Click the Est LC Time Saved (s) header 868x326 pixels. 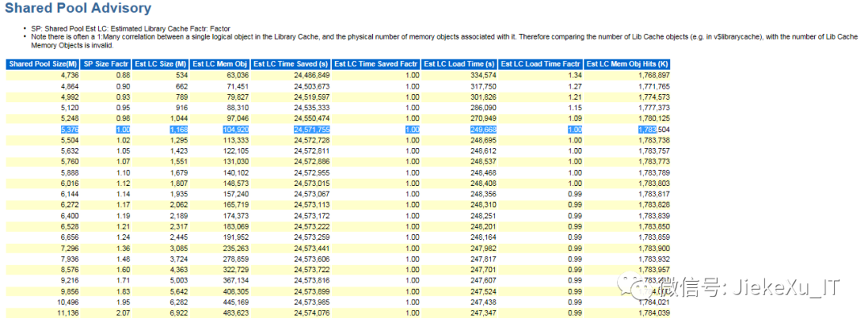[x=291, y=64]
